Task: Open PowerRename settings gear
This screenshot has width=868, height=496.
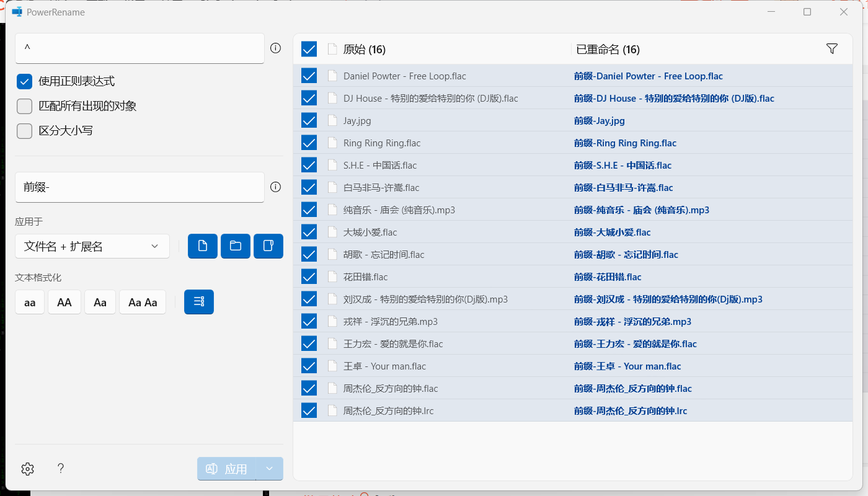Action: pos(27,469)
